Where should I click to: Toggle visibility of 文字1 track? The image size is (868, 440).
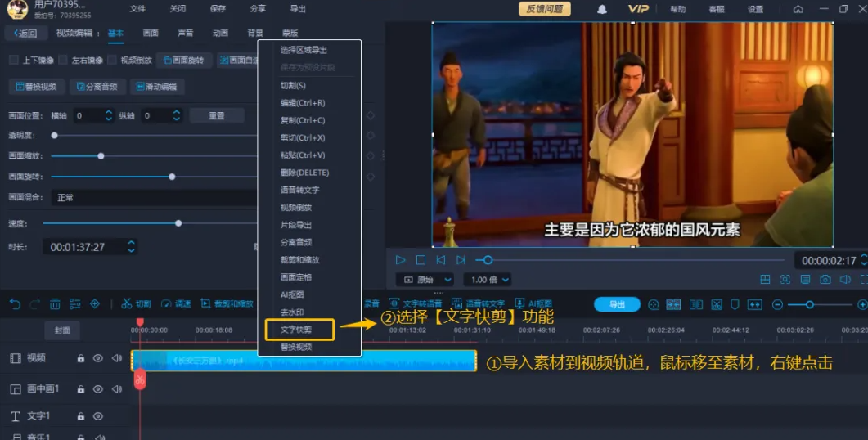click(98, 416)
